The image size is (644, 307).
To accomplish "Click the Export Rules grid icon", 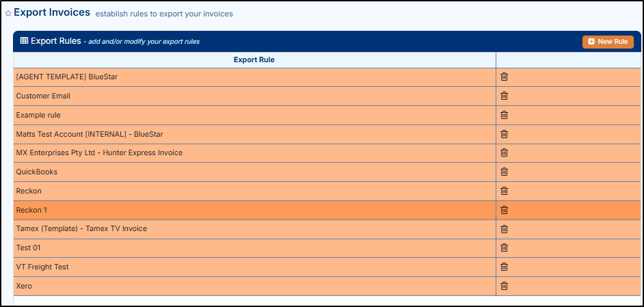I will [x=24, y=41].
